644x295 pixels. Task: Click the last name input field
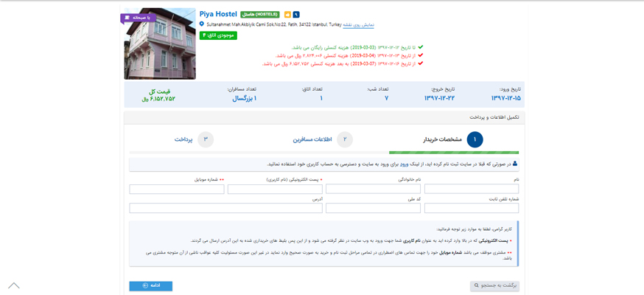click(373, 190)
